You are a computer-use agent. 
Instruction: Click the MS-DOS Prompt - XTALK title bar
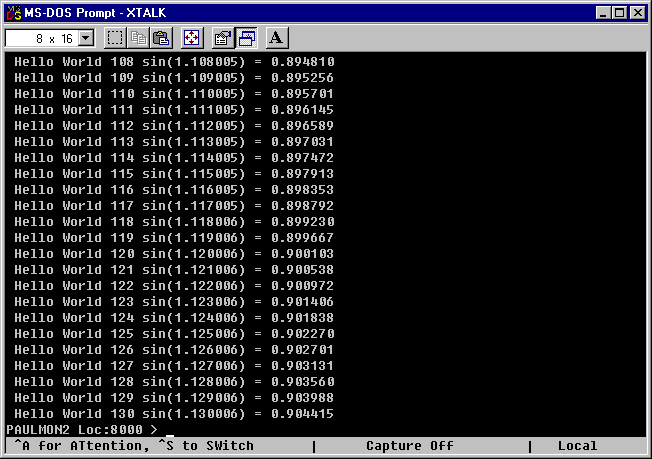(300, 12)
